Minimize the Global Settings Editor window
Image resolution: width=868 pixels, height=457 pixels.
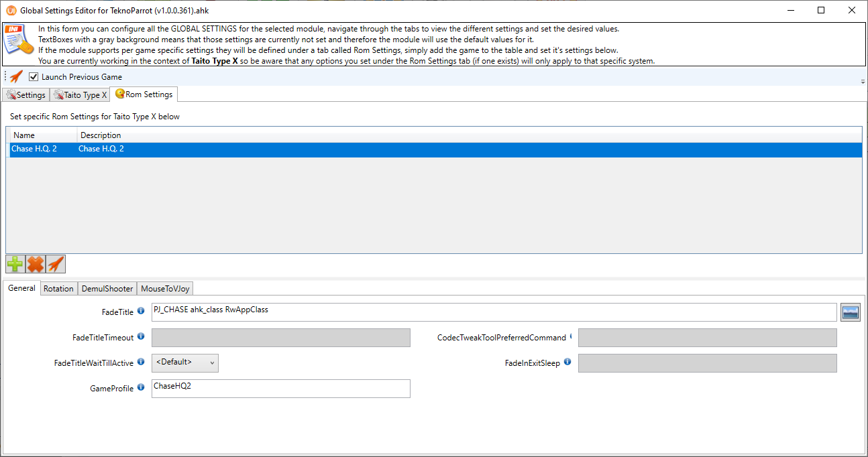click(x=790, y=10)
